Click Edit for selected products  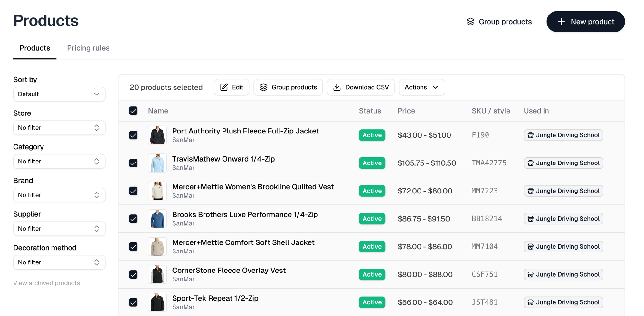coord(232,87)
